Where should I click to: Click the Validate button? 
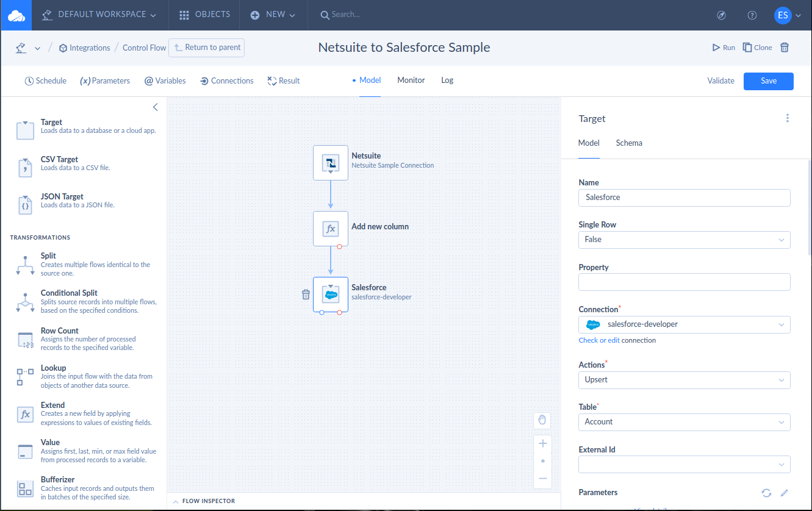(x=721, y=80)
